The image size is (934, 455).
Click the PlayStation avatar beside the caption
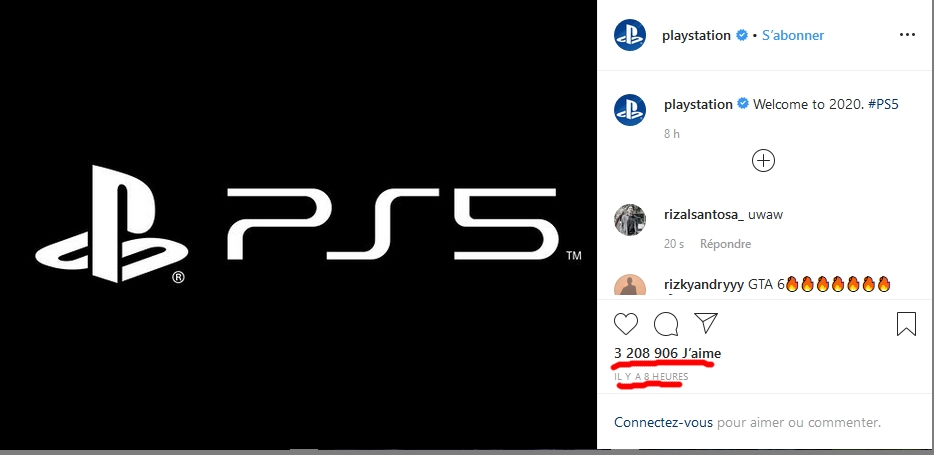click(630, 110)
